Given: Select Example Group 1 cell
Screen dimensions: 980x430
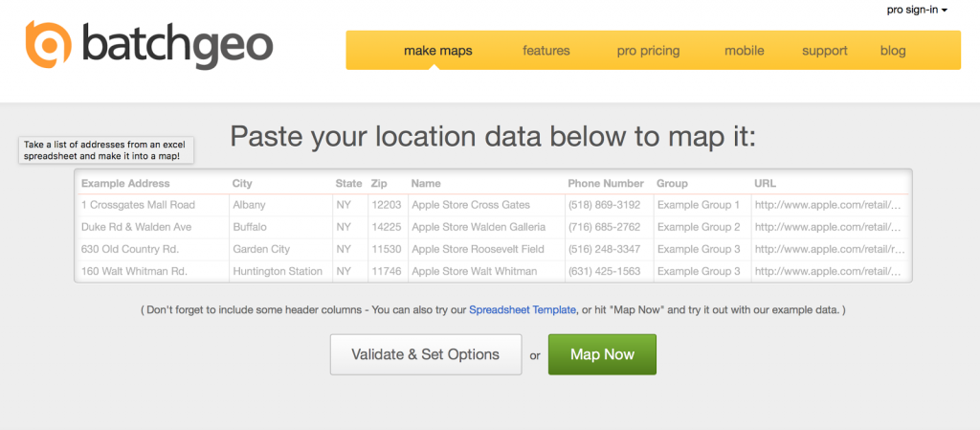Looking at the screenshot, I should (x=698, y=205).
